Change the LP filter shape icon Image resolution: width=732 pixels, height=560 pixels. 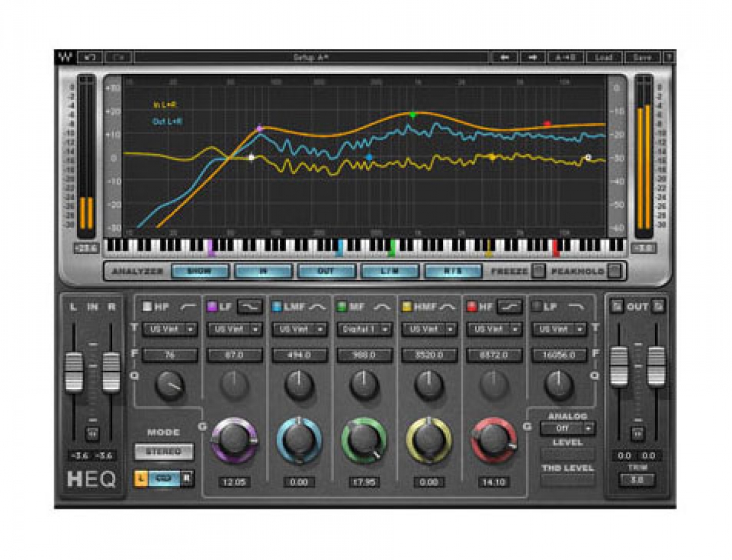[576, 307]
